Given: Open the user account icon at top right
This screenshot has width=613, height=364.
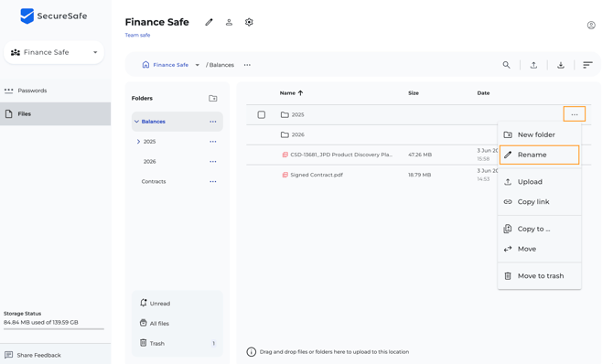Looking at the screenshot, I should coord(591,26).
